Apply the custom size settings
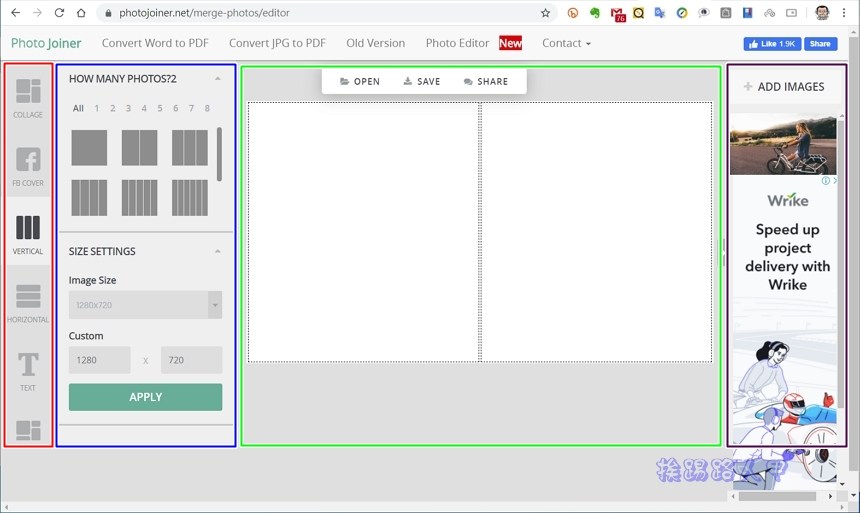Viewport: 860px width, 513px height. pos(145,397)
